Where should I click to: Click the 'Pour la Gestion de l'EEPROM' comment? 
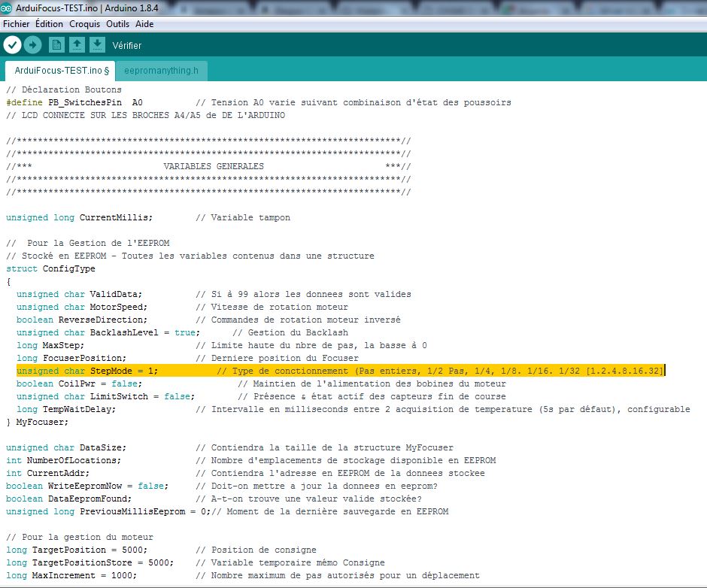88,243
